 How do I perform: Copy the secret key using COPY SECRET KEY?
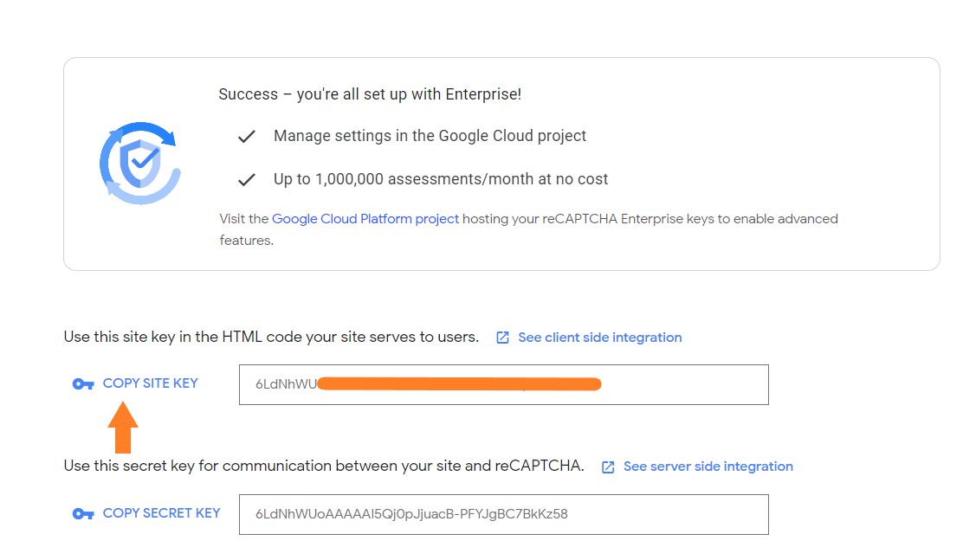click(x=161, y=513)
